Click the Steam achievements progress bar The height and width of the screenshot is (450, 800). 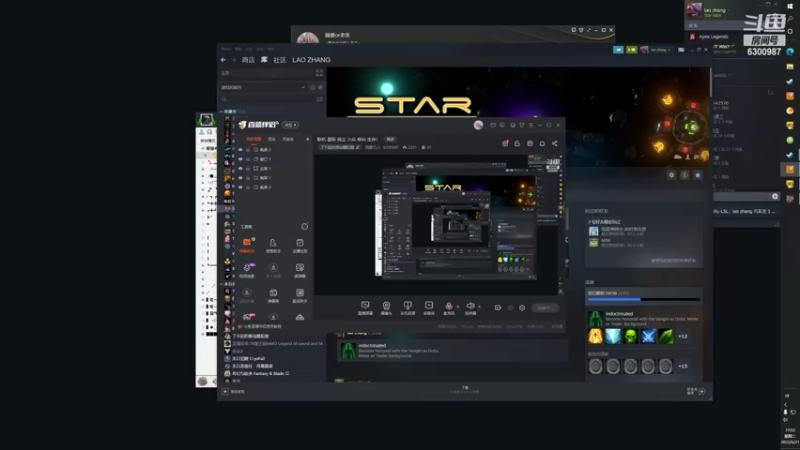click(643, 299)
